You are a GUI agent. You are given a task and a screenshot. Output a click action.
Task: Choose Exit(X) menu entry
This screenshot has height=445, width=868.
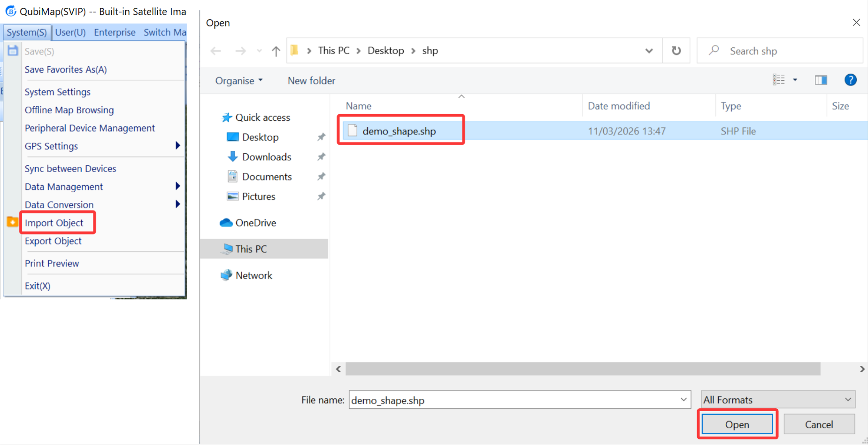(x=38, y=286)
